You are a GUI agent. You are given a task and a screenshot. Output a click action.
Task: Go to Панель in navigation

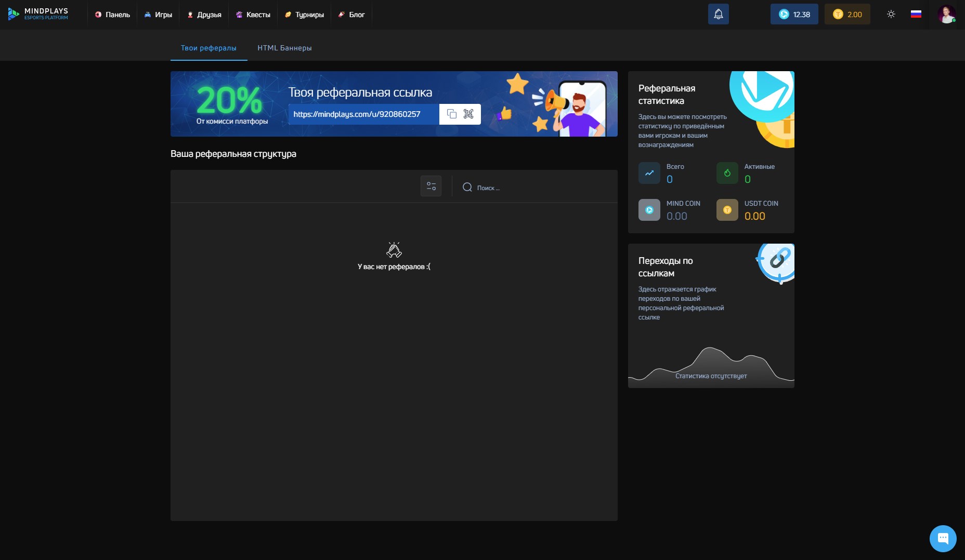click(112, 15)
